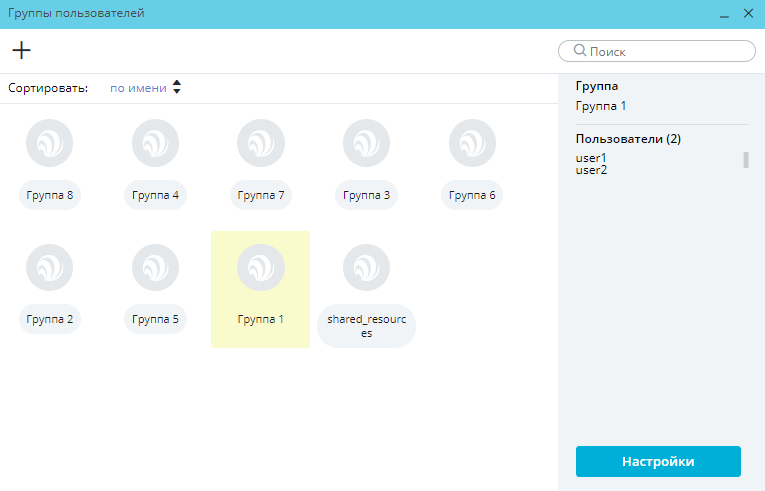Select the Группа 8 group icon

(x=50, y=143)
